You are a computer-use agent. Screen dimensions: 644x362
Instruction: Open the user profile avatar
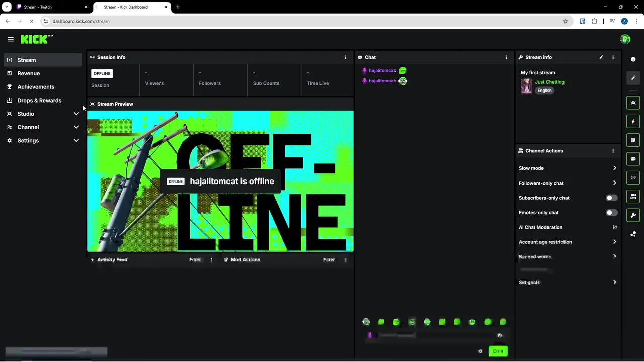tap(625, 39)
